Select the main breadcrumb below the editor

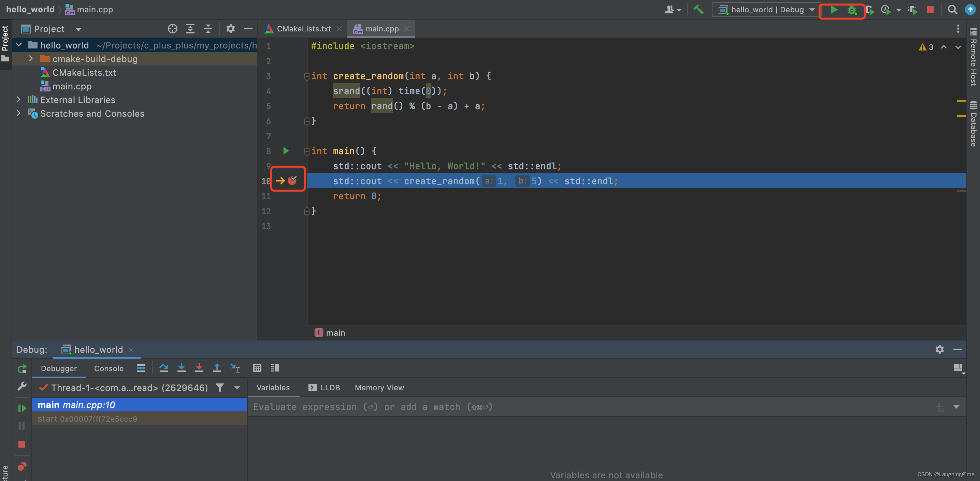(335, 332)
